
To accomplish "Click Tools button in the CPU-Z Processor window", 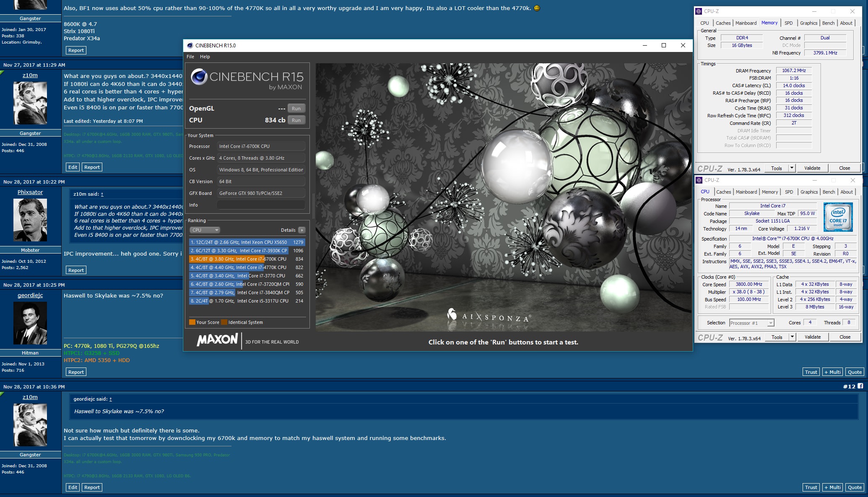I will pyautogui.click(x=777, y=337).
